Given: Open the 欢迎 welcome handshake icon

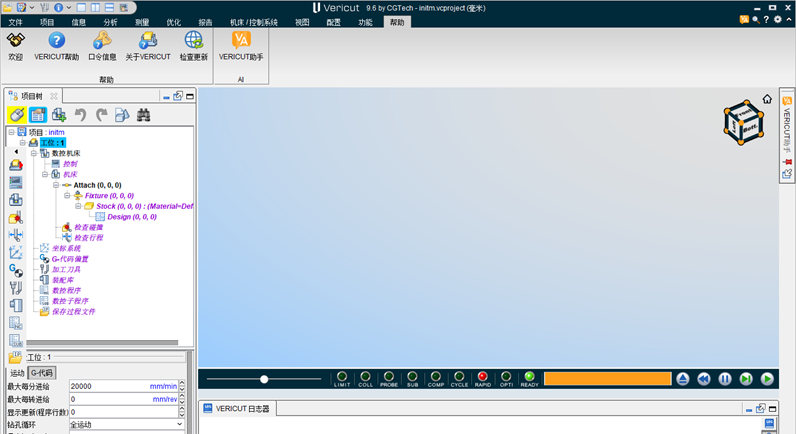Looking at the screenshot, I should 16,46.
